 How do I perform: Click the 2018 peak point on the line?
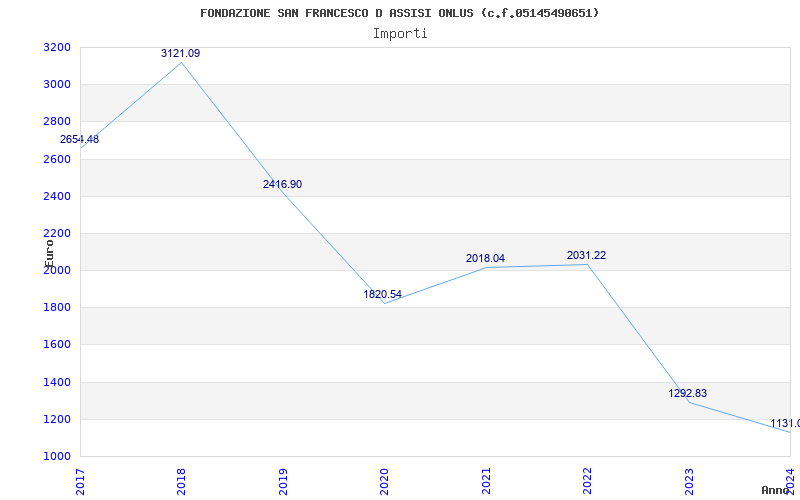[182, 62]
